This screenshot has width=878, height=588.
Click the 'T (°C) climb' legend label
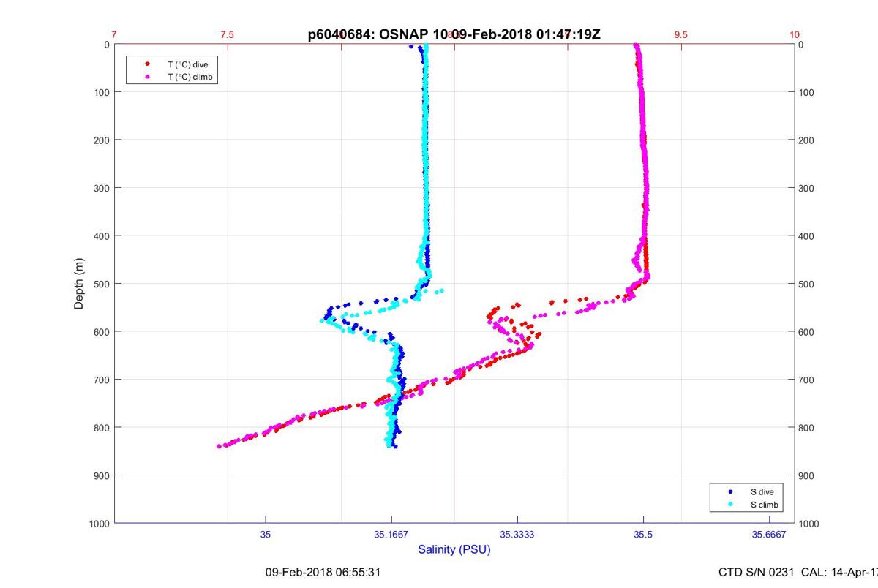point(191,76)
